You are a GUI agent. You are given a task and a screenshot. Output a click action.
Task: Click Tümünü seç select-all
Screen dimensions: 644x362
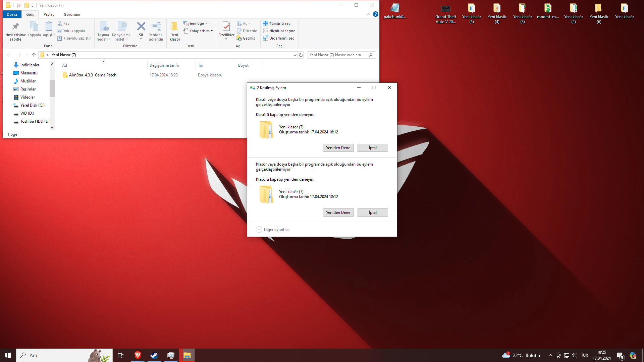point(277,23)
